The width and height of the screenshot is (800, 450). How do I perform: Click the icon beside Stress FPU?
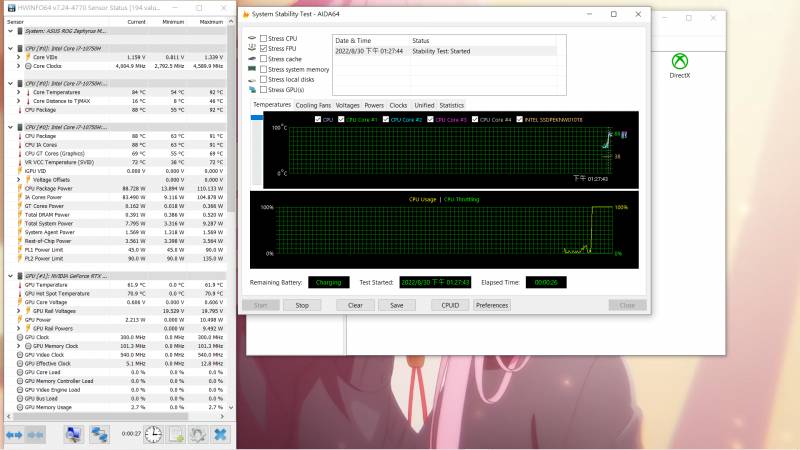pyautogui.click(x=252, y=48)
